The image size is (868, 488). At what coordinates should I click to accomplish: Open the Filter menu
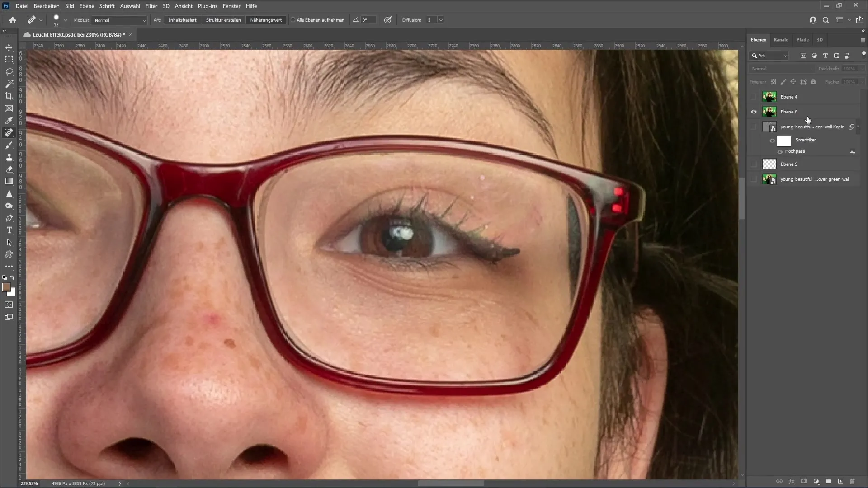tap(151, 6)
